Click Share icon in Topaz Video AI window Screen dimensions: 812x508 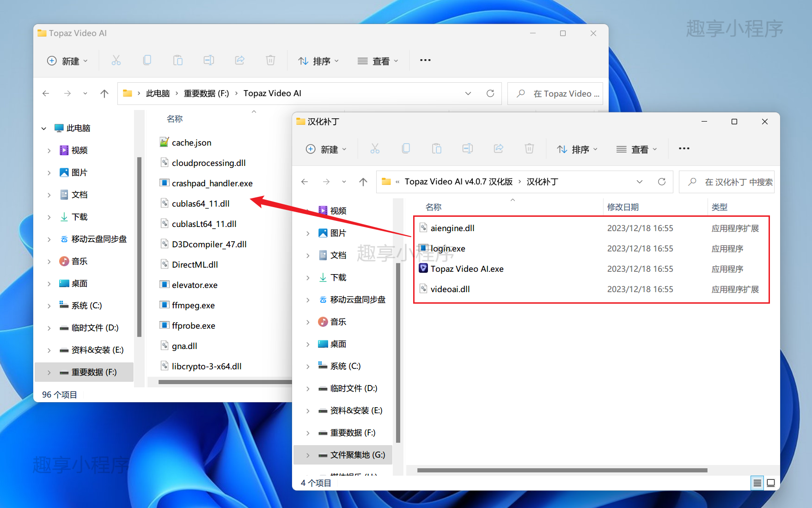240,61
